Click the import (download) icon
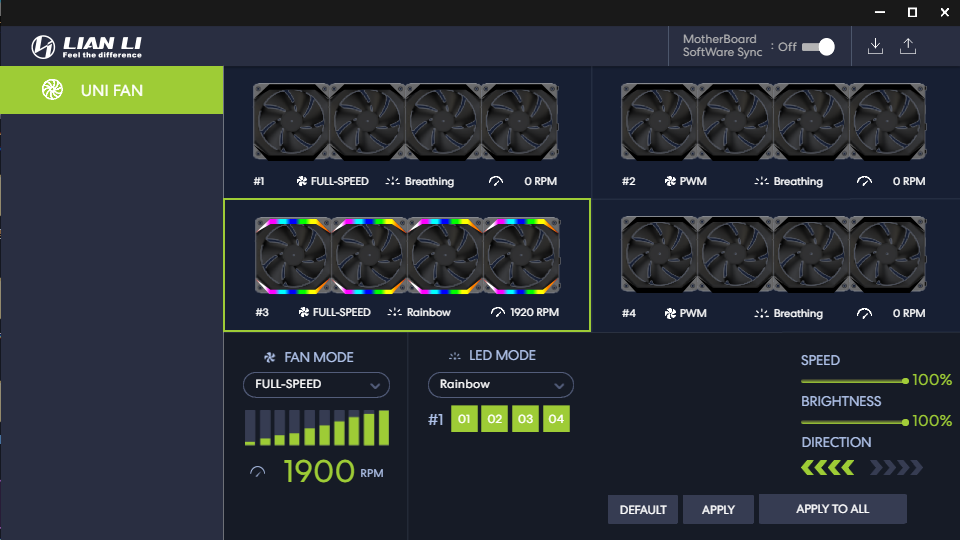This screenshot has height=540, width=960. (876, 47)
